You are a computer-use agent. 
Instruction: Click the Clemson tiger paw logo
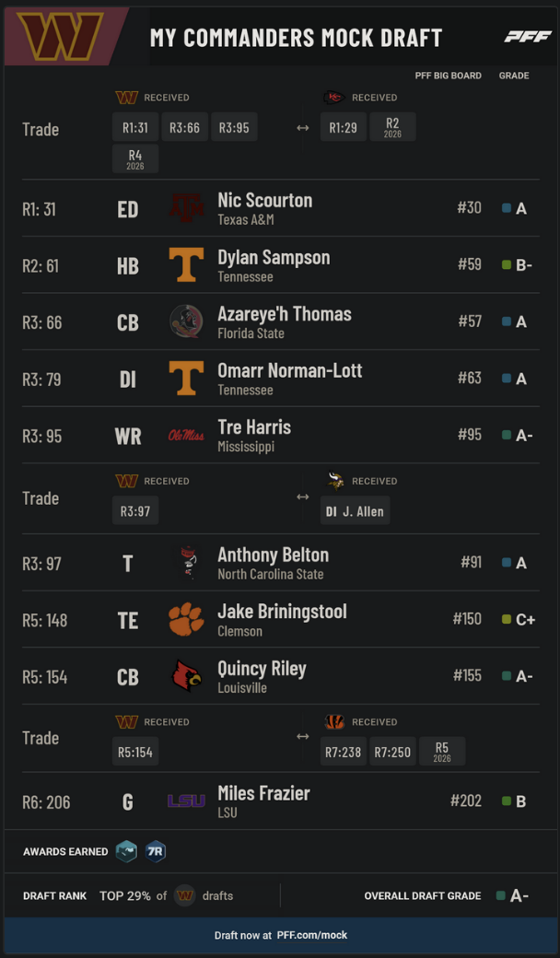click(x=186, y=620)
